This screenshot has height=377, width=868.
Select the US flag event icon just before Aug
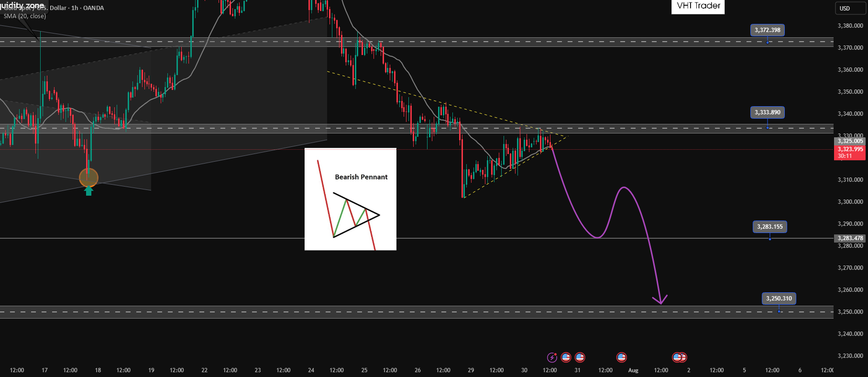tap(622, 357)
